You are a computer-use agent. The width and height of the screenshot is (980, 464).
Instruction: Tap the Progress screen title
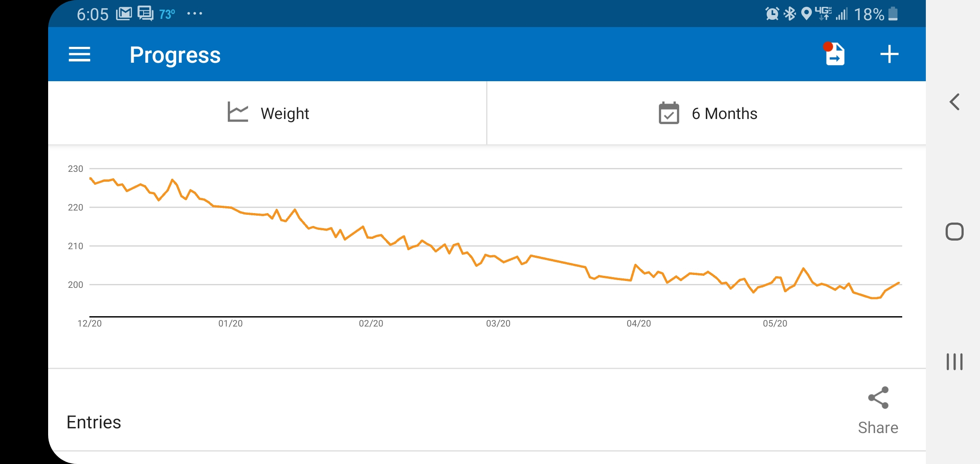(175, 55)
